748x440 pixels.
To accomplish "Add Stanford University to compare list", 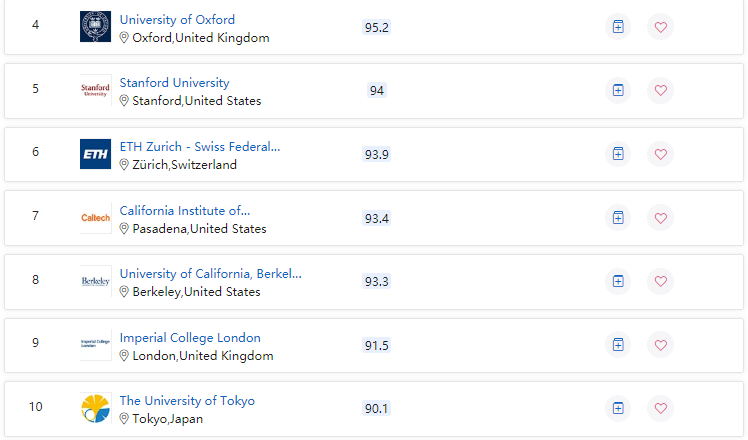I will point(618,90).
